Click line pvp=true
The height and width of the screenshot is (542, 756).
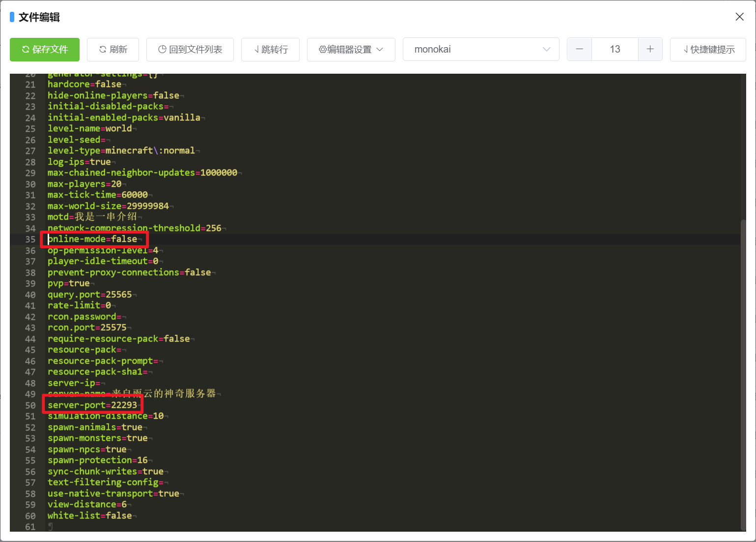[x=69, y=284]
